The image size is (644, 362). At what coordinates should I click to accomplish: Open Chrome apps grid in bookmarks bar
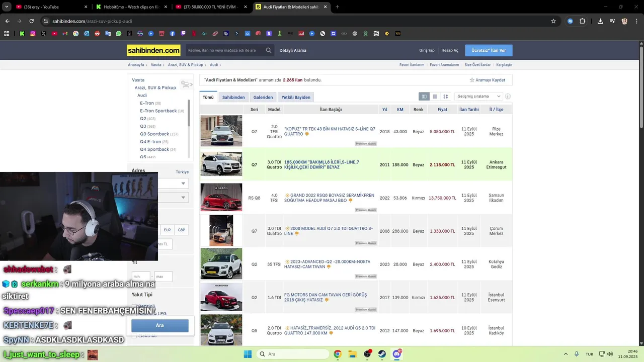tap(7, 34)
